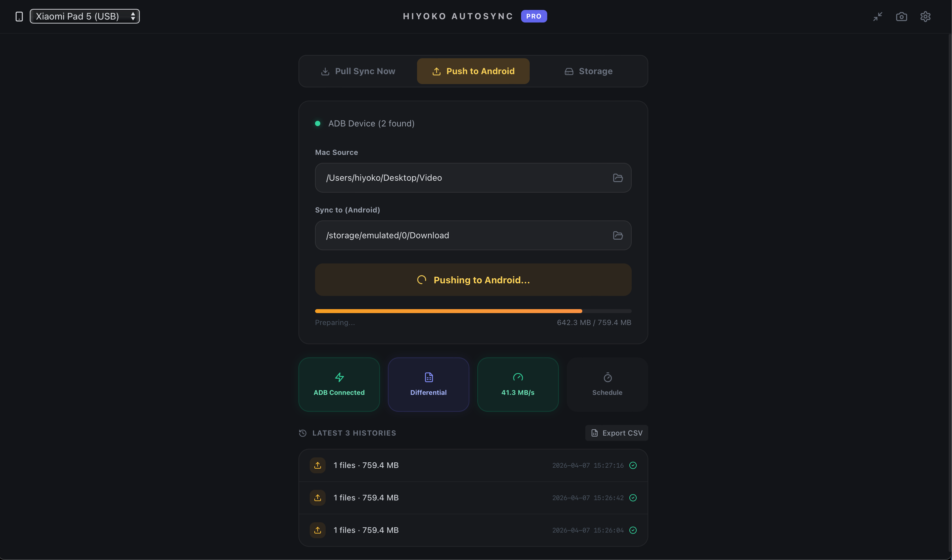The height and width of the screenshot is (560, 952).
Task: Click the compact mode shrink arrows icon
Action: point(877,17)
